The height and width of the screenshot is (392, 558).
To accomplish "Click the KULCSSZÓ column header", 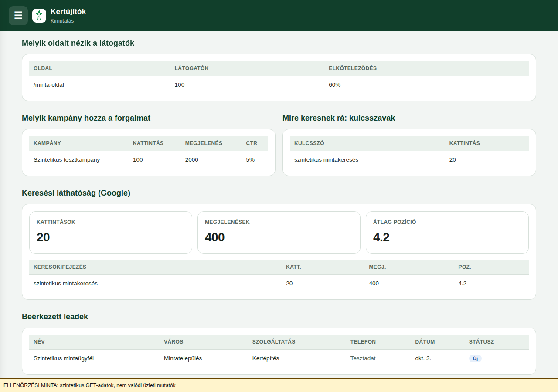I will [309, 144].
